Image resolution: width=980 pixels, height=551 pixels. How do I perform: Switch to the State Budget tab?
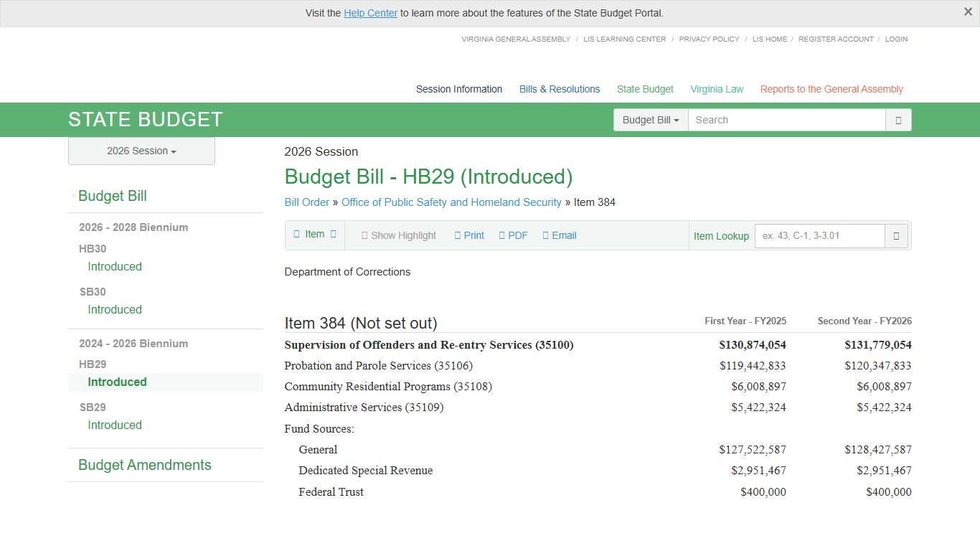(x=644, y=89)
